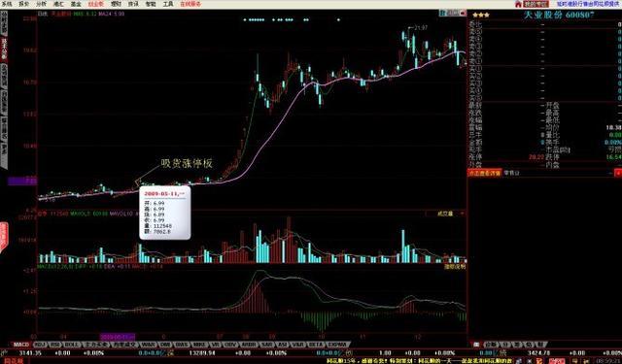Select the ARBR indicator tab
The height and width of the screenshot is (364, 622).
pos(249,345)
